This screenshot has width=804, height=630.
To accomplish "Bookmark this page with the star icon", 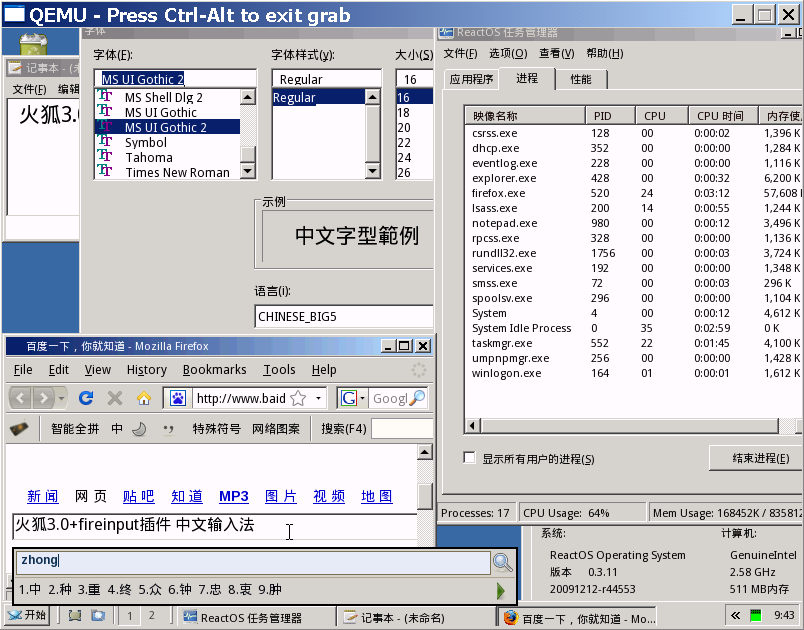I will click(298, 398).
